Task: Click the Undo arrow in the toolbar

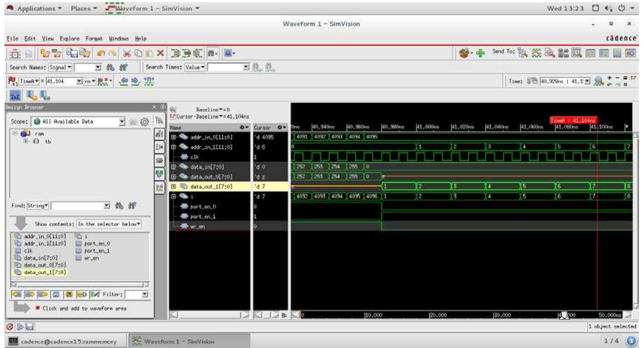Action: pyautogui.click(x=101, y=53)
